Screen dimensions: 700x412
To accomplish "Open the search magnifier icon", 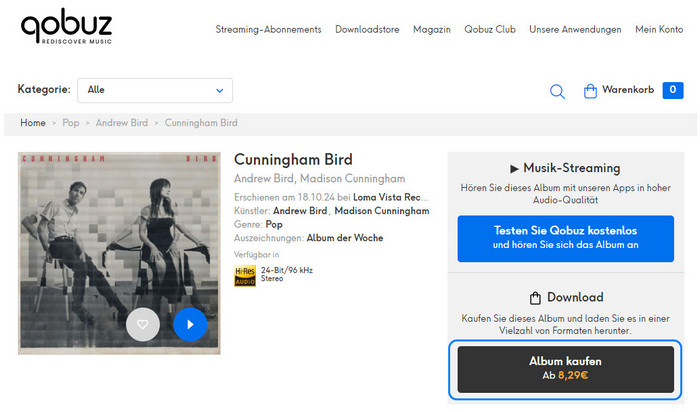I will (557, 92).
